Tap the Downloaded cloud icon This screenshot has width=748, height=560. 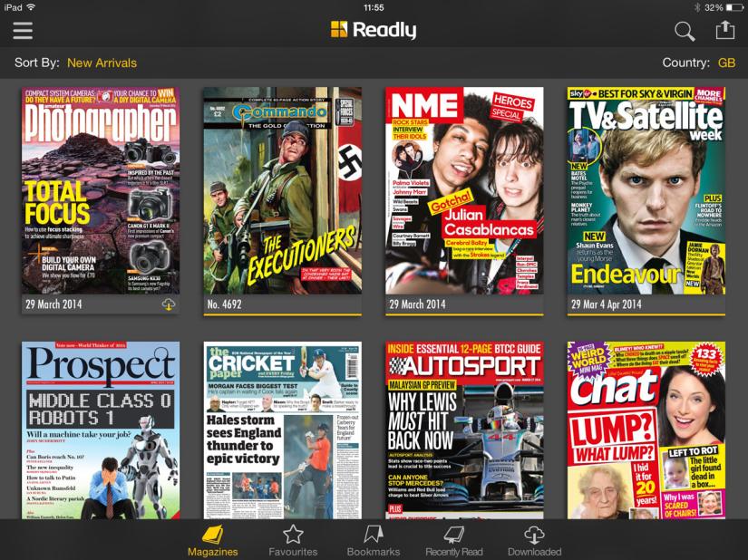(534, 536)
